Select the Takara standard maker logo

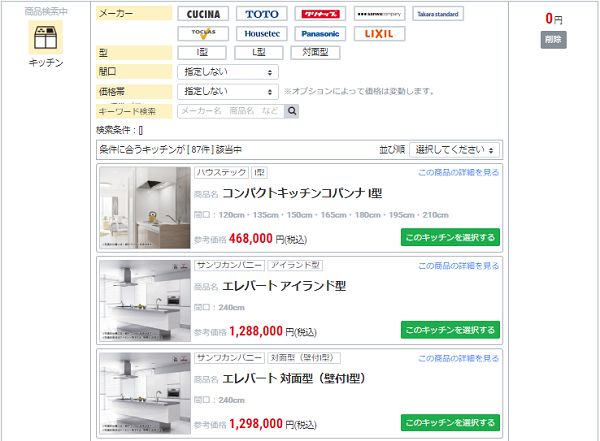point(438,14)
